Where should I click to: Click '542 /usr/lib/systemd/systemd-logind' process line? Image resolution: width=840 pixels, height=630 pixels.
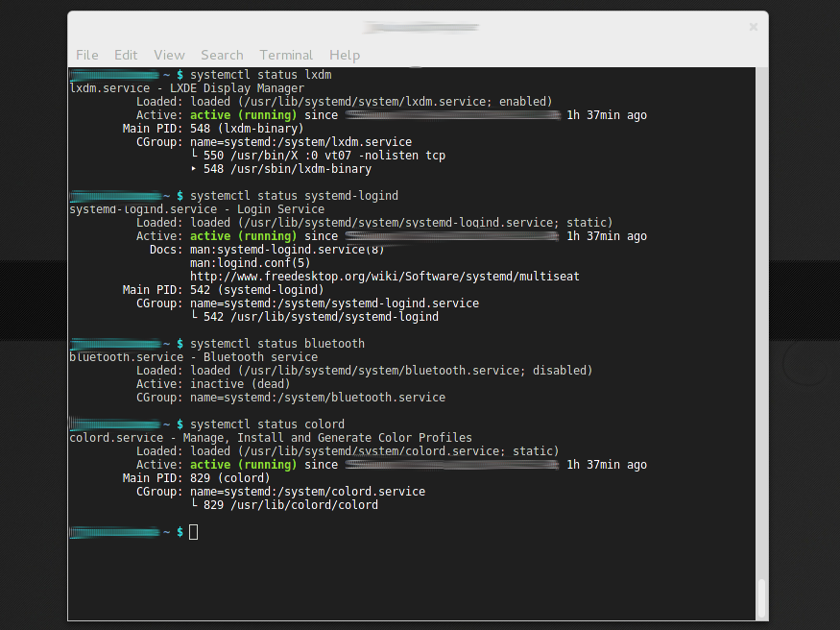tap(315, 317)
